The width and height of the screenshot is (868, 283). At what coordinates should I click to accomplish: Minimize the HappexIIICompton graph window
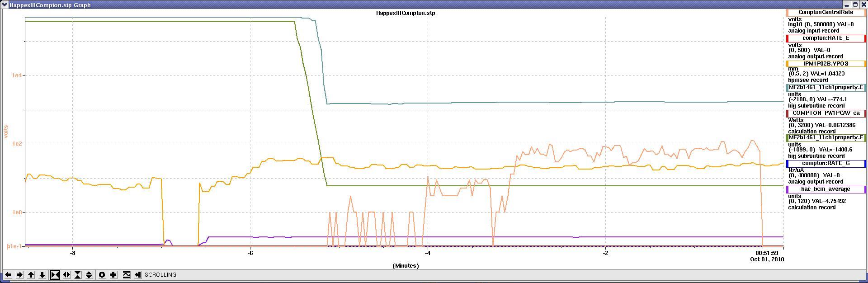pos(846,5)
